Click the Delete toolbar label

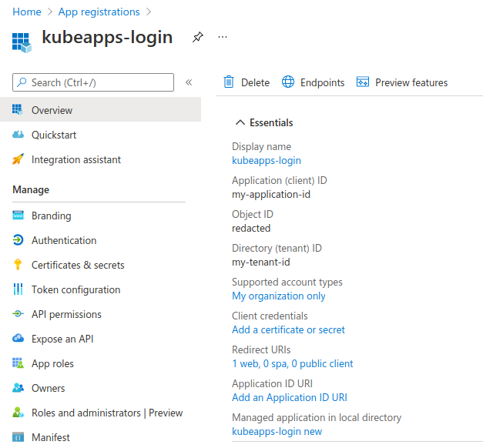[255, 82]
